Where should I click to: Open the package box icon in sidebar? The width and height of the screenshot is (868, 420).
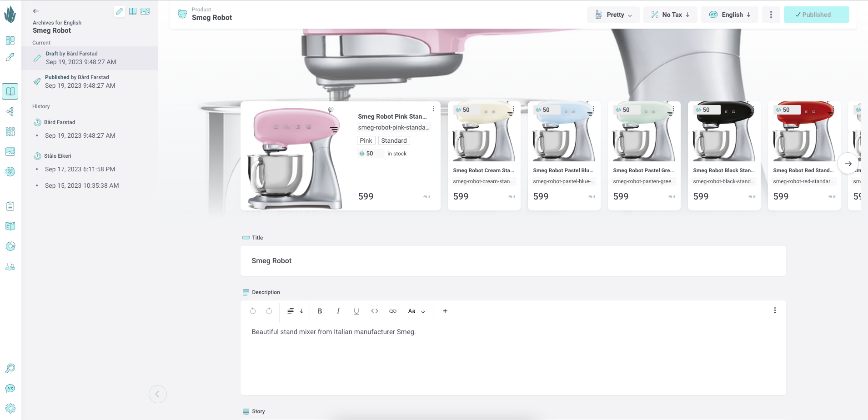(x=10, y=226)
